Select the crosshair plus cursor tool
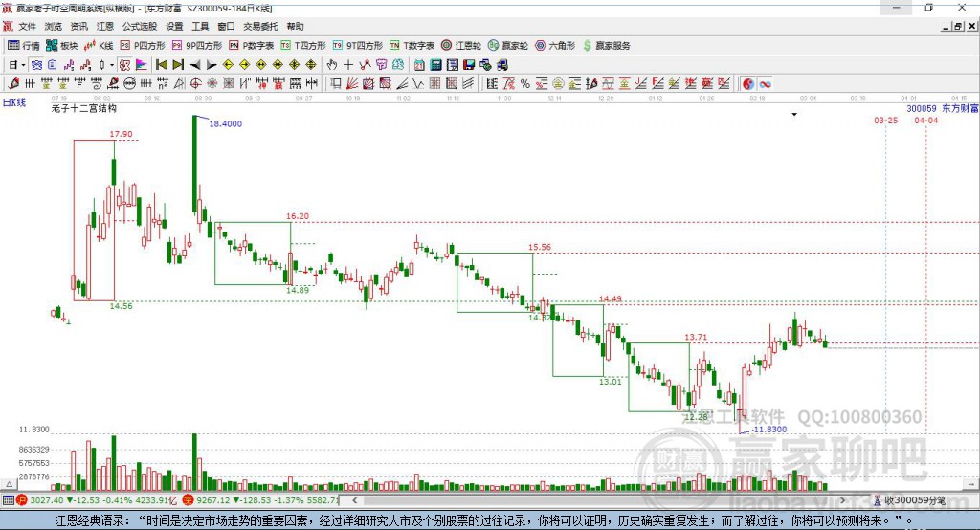 tap(348, 65)
